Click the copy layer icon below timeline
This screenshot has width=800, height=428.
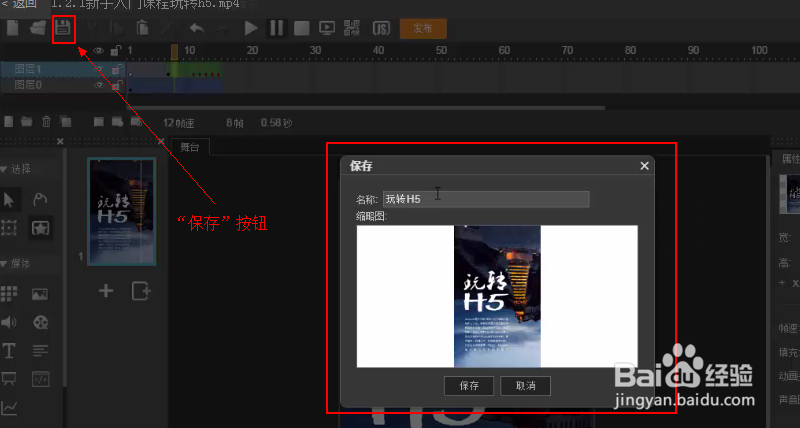[x=66, y=121]
